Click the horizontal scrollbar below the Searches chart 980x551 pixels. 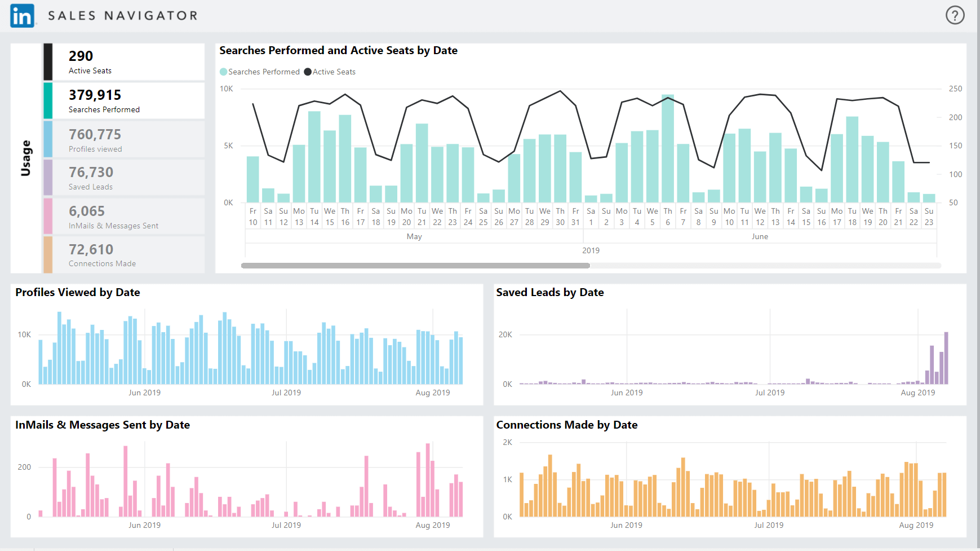415,265
